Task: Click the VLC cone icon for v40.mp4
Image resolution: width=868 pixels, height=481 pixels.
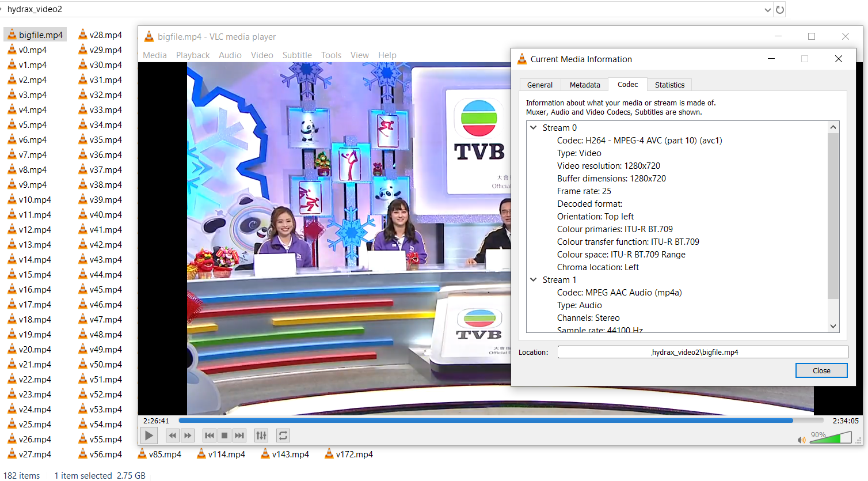Action: pos(82,214)
